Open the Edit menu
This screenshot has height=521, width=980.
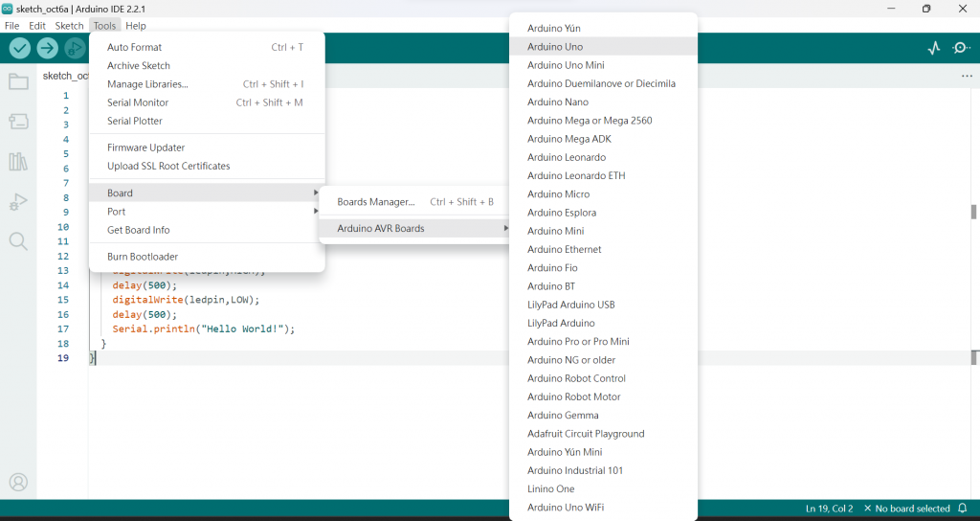click(37, 26)
